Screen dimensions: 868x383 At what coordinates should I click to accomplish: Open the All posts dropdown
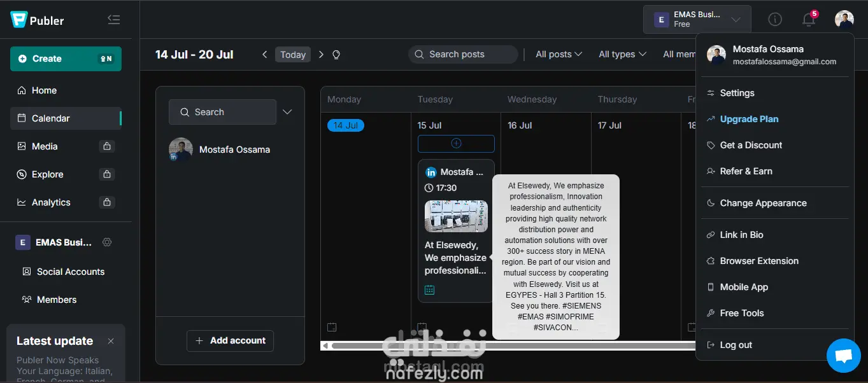coord(559,54)
